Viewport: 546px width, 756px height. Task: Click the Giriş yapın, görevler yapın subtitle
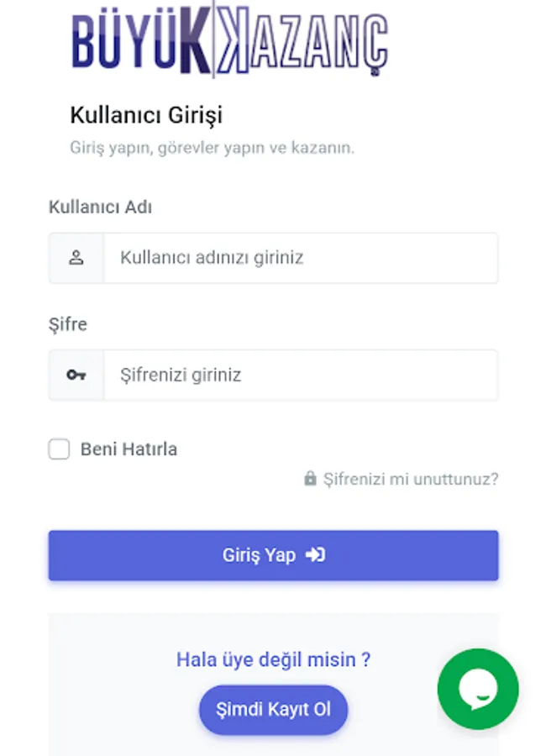(x=212, y=148)
